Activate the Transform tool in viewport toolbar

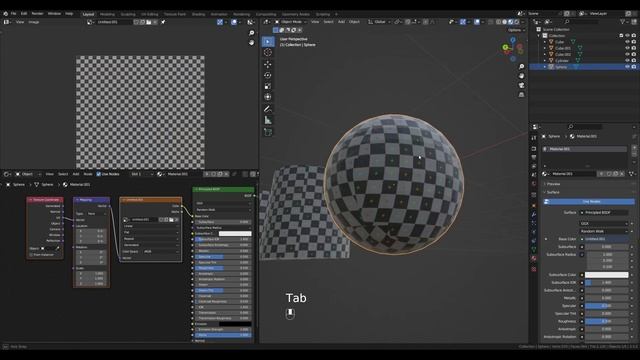tap(268, 97)
